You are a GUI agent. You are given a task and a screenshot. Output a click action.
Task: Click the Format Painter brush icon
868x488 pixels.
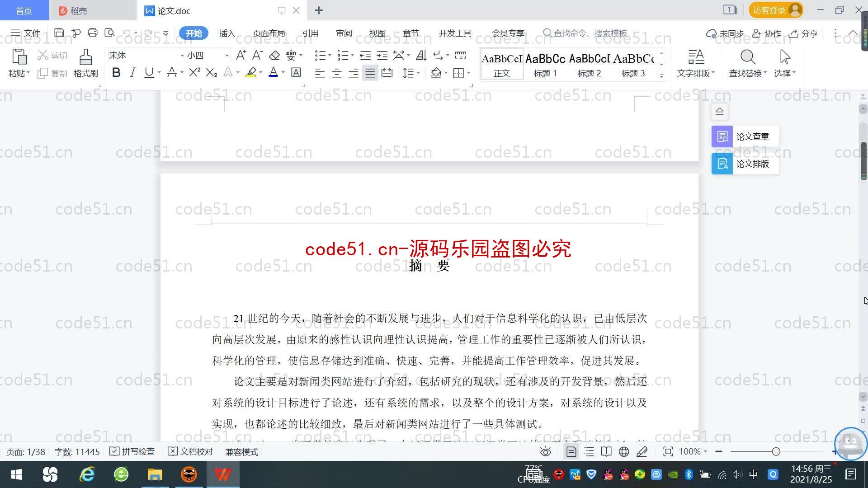coord(85,57)
